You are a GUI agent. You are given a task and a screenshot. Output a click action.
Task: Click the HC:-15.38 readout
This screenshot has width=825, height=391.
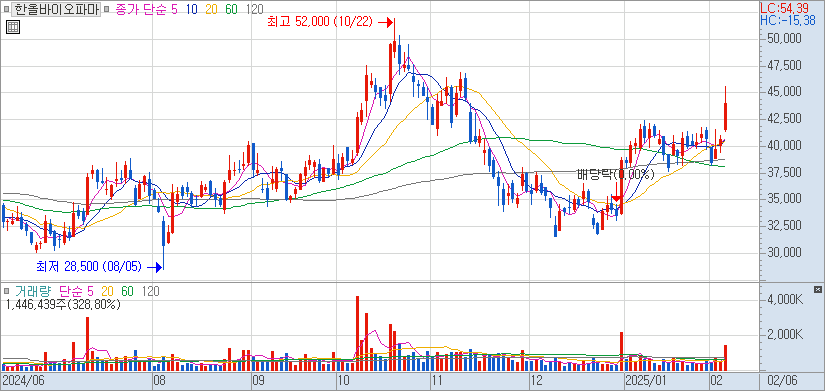pyautogui.click(x=788, y=20)
